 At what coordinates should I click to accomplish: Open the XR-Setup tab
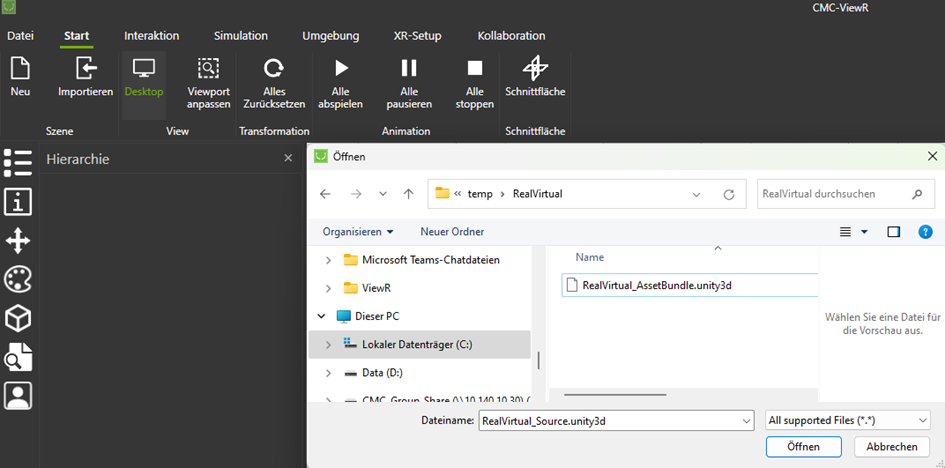418,36
